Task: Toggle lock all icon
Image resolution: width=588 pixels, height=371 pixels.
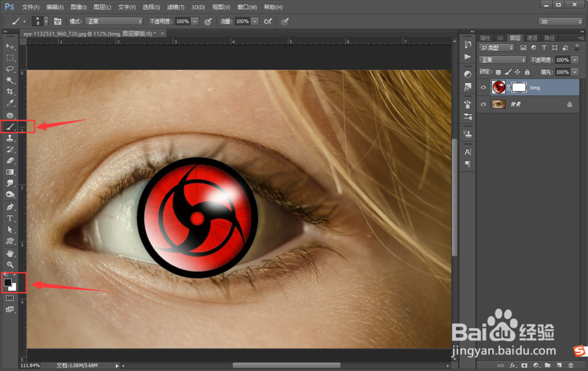Action: click(527, 72)
